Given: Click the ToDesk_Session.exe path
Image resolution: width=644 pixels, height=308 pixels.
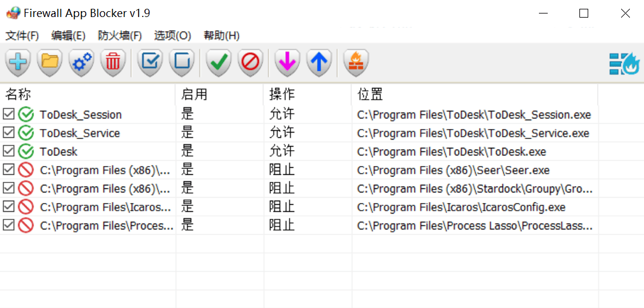Looking at the screenshot, I should [474, 115].
